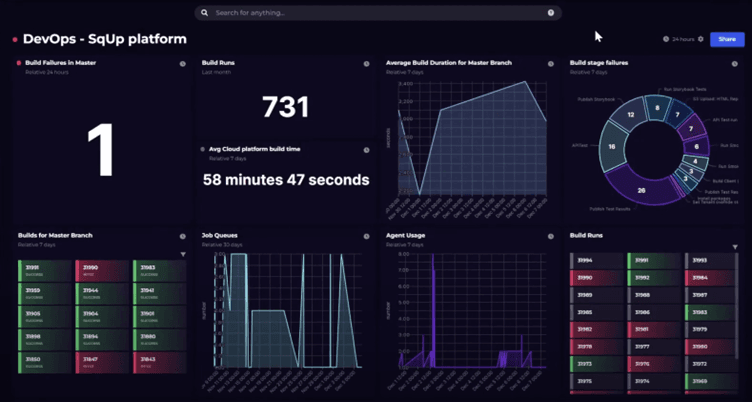
Task: Open failed build 31843 tile
Action: tap(160, 363)
